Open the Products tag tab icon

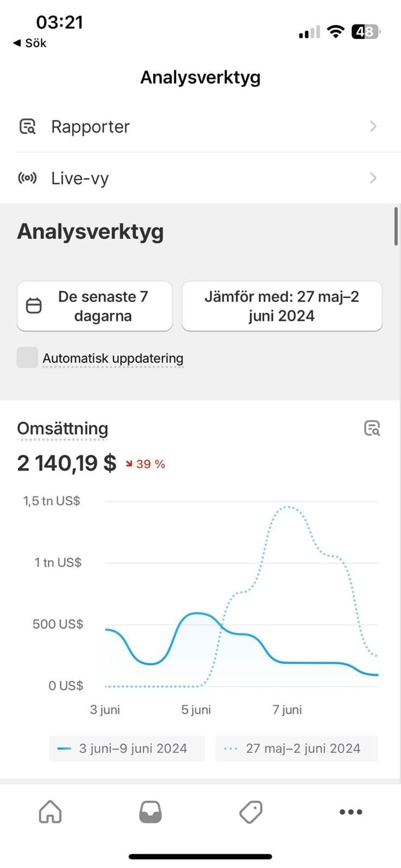(x=251, y=812)
